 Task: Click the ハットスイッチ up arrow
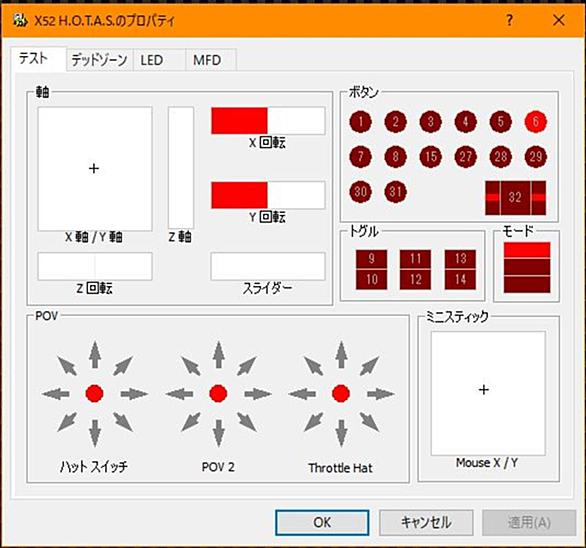[x=95, y=355]
